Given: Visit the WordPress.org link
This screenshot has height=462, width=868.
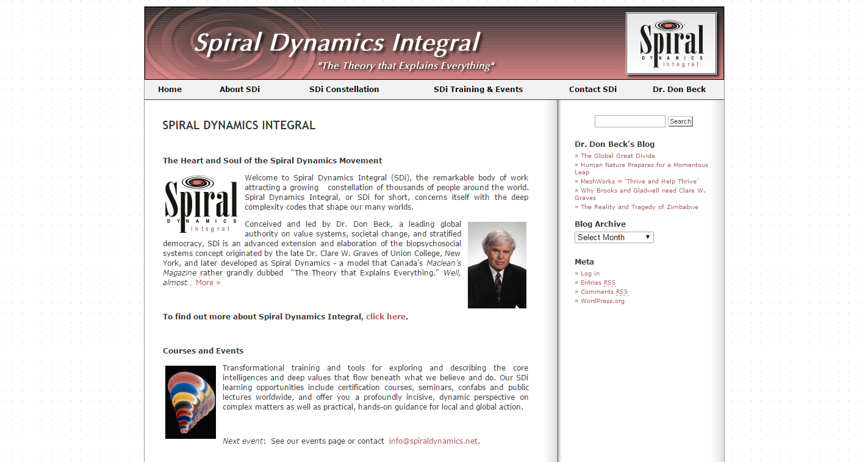Looking at the screenshot, I should coord(603,301).
